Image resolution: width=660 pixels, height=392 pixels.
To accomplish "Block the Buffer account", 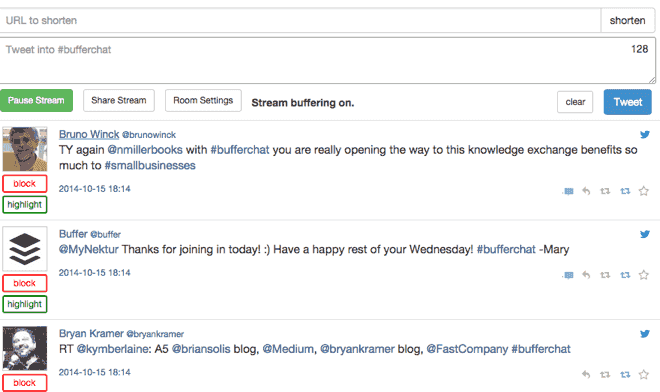I will point(25,283).
